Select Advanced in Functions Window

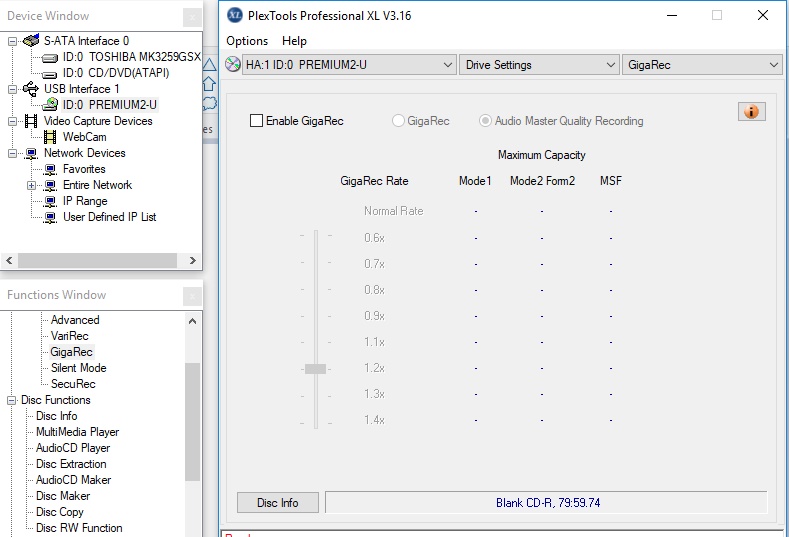tap(75, 320)
